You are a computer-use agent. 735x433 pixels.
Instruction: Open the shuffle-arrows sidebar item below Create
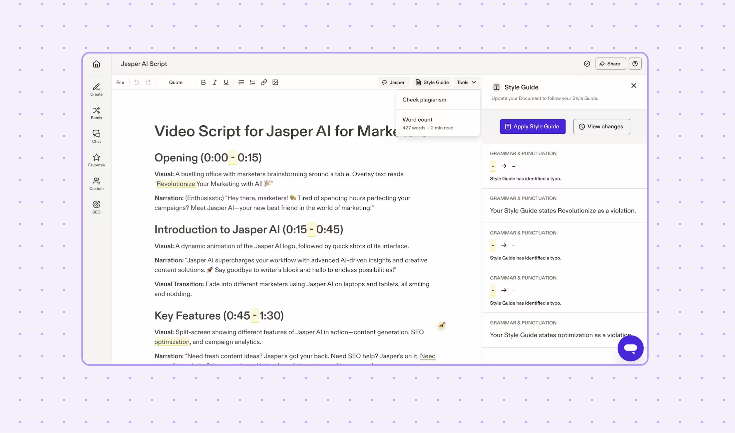97,112
